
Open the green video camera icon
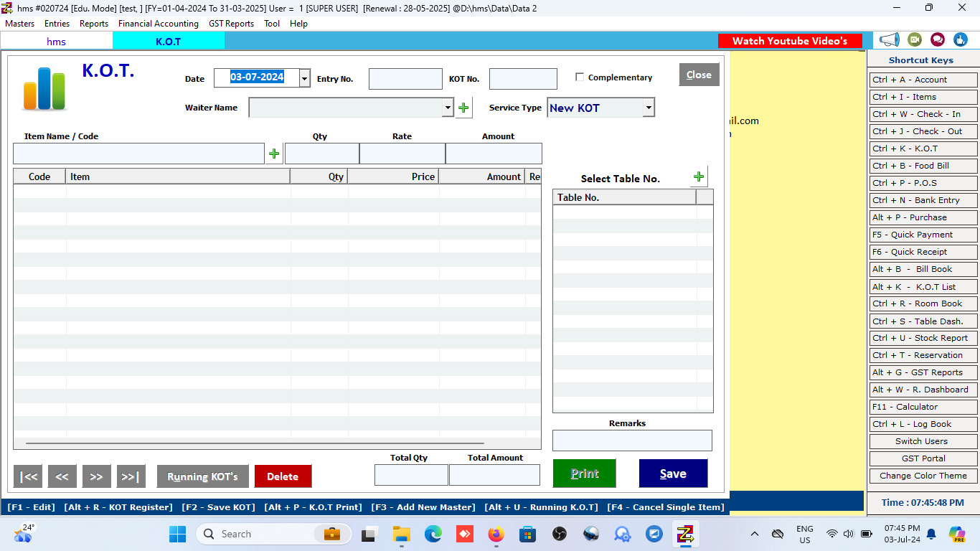point(915,40)
